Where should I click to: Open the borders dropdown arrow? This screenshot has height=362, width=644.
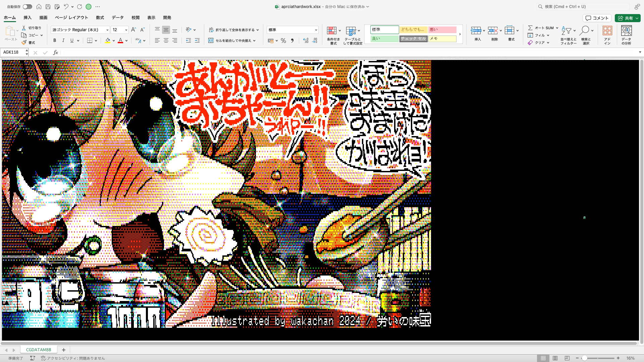click(x=96, y=41)
